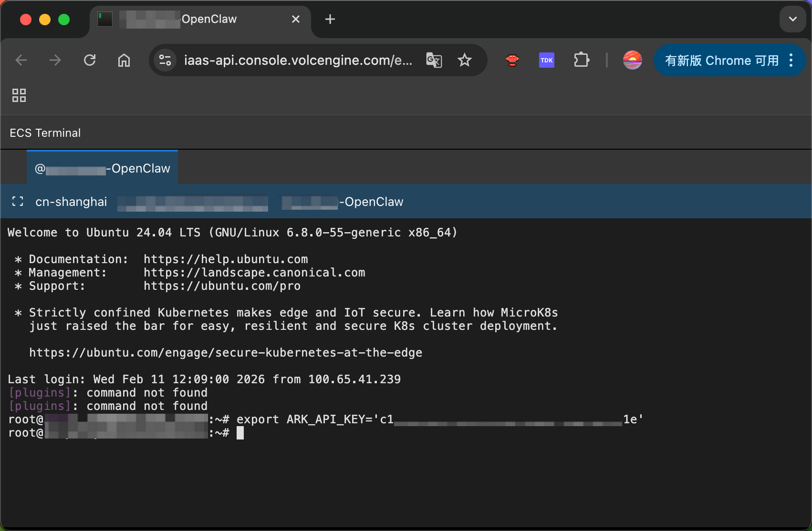
Task: Open the Chrome three-dot menu
Action: click(791, 60)
